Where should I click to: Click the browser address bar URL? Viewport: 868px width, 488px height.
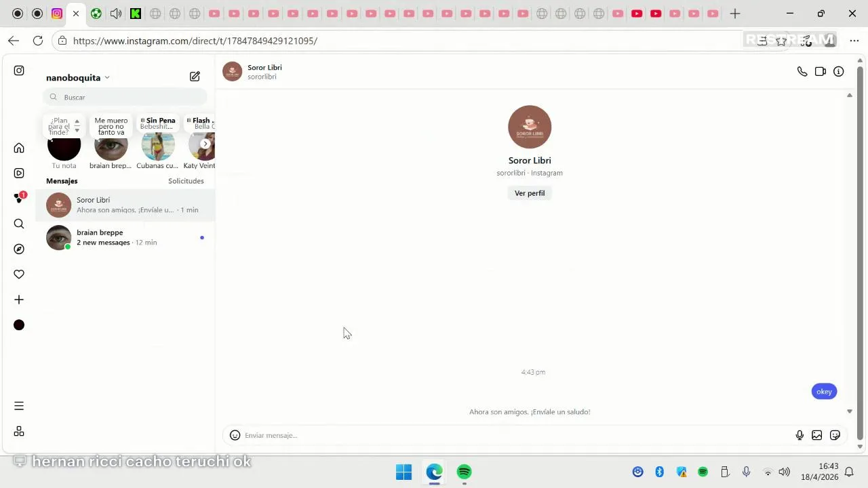pyautogui.click(x=195, y=41)
